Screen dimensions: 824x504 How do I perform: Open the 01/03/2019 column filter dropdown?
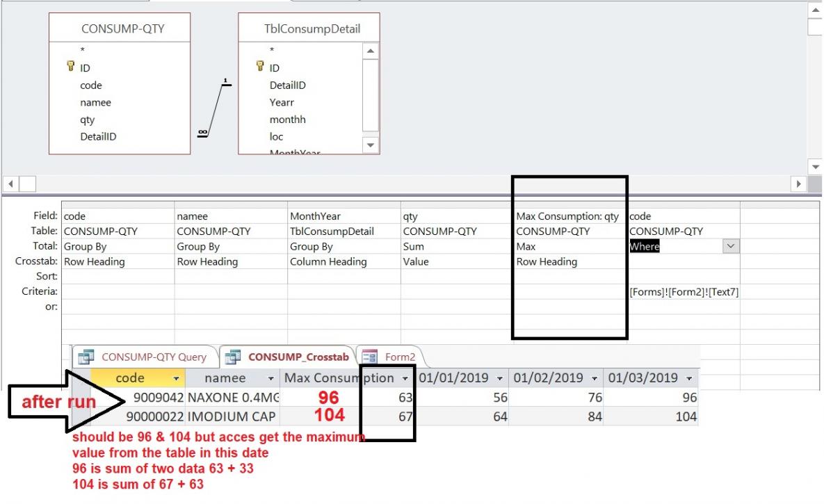tap(689, 378)
